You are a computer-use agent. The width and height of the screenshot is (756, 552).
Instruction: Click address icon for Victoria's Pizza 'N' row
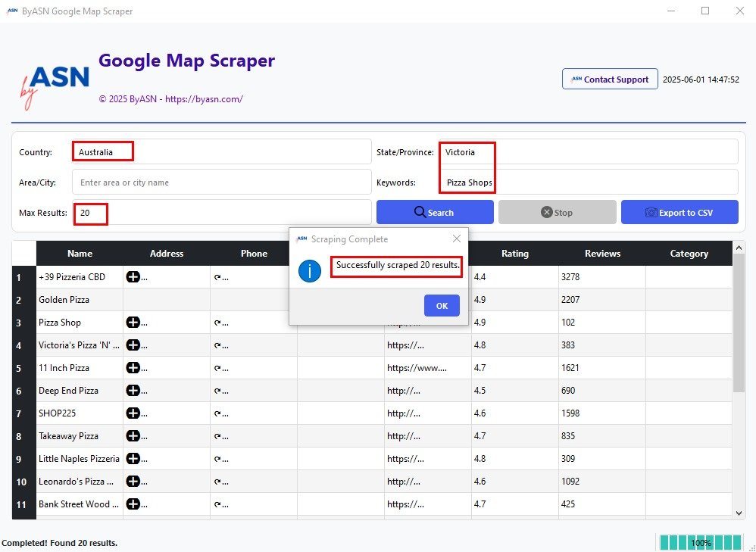pos(133,345)
